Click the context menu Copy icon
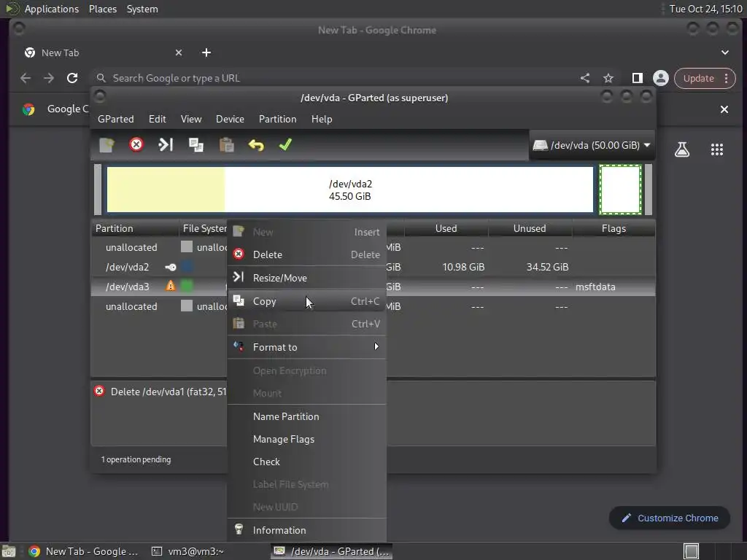 239,300
